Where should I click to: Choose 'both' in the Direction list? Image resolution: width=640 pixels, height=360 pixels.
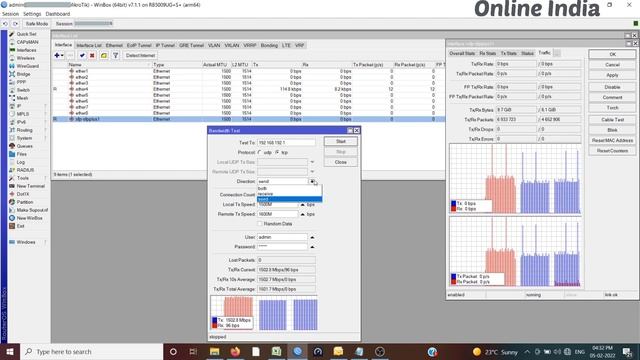(289, 189)
